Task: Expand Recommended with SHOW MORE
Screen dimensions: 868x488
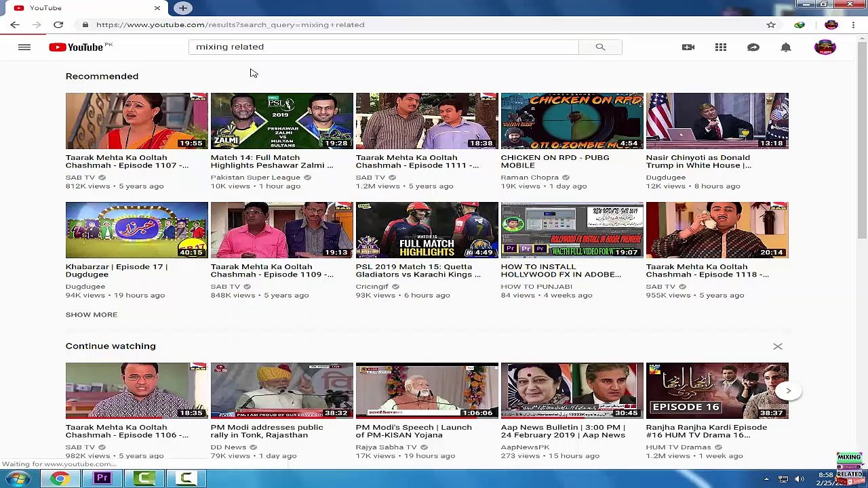Action: click(x=92, y=314)
